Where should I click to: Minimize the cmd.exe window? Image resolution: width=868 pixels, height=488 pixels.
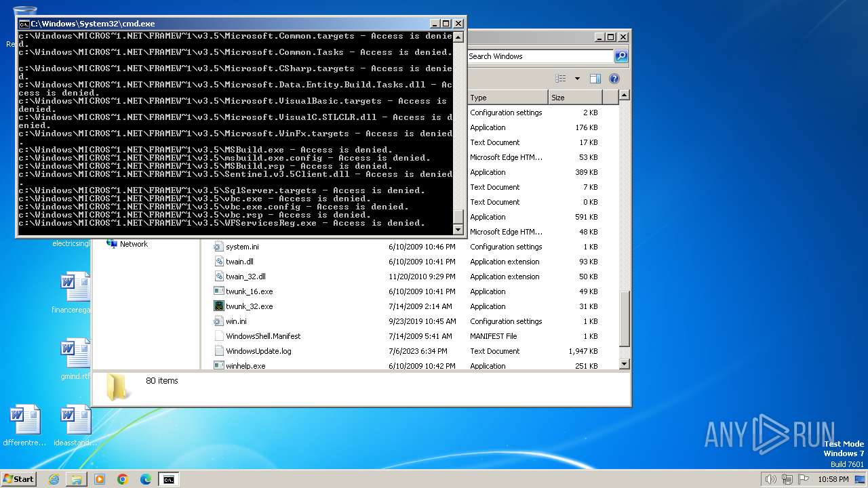click(x=435, y=23)
